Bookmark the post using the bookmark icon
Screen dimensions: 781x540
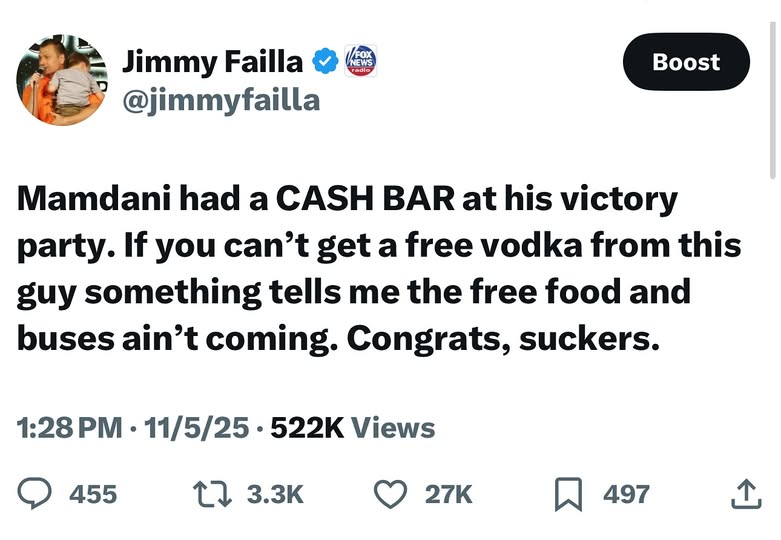pyautogui.click(x=567, y=494)
